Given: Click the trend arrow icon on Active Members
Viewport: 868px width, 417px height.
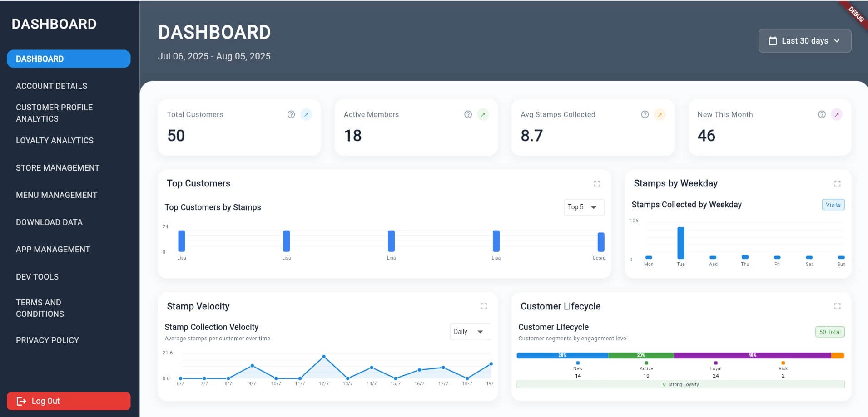Looking at the screenshot, I should [483, 114].
